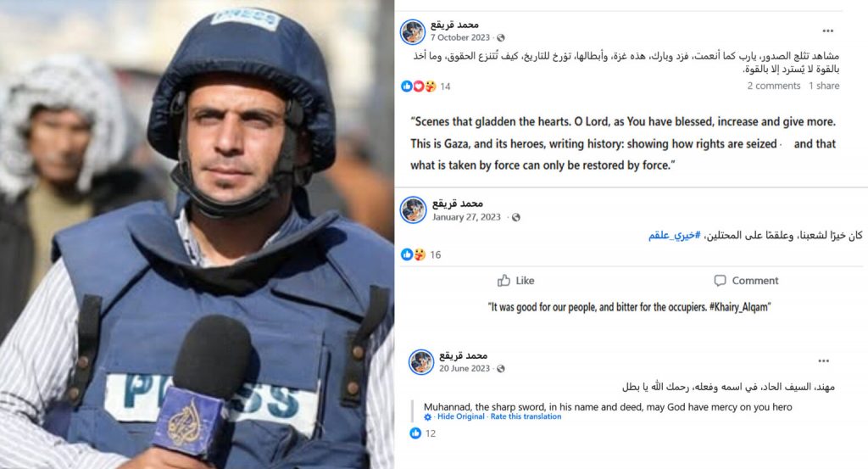Open the 1 share link

pyautogui.click(x=824, y=86)
